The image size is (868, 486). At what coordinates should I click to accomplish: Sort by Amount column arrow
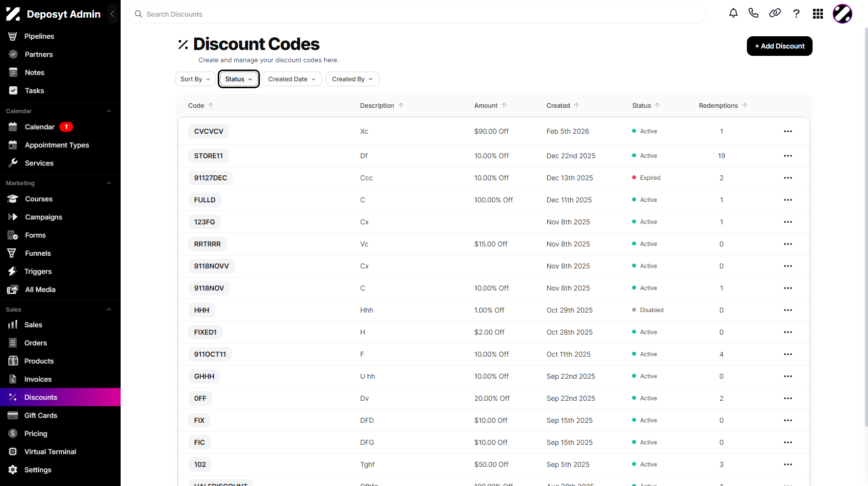(504, 105)
